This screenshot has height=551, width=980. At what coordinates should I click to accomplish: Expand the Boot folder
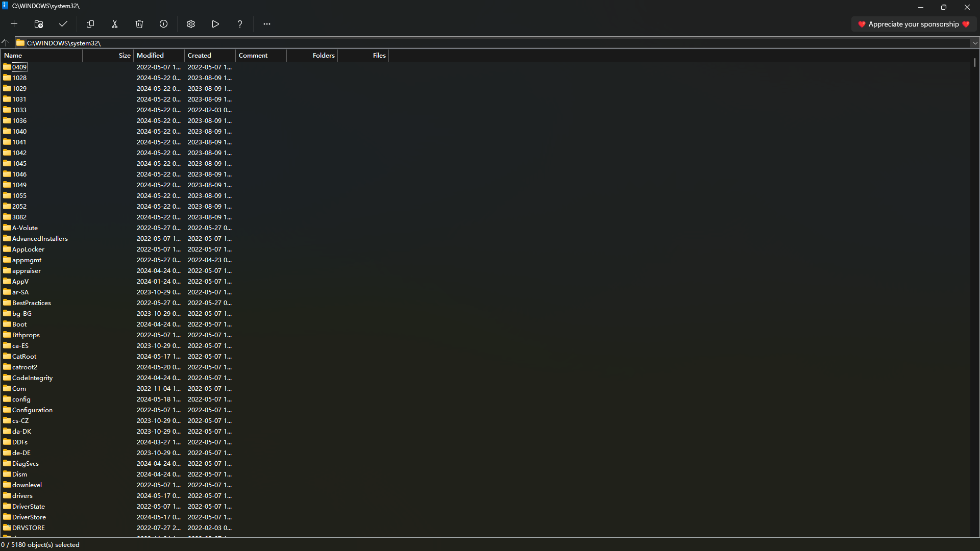pyautogui.click(x=19, y=323)
